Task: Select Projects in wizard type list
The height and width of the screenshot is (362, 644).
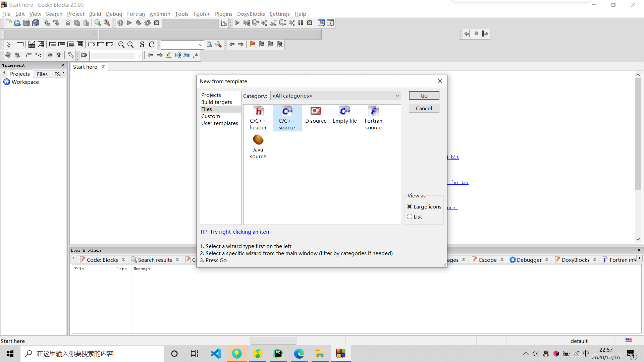Action: point(211,95)
